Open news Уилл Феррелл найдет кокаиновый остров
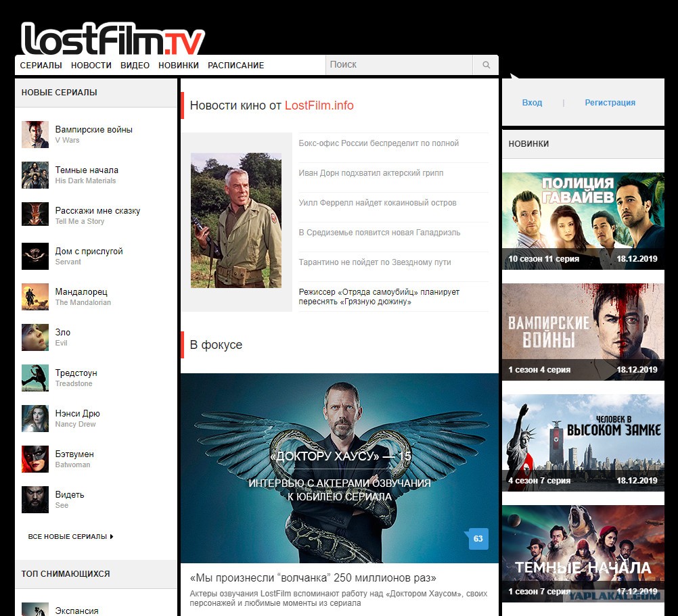 click(378, 203)
